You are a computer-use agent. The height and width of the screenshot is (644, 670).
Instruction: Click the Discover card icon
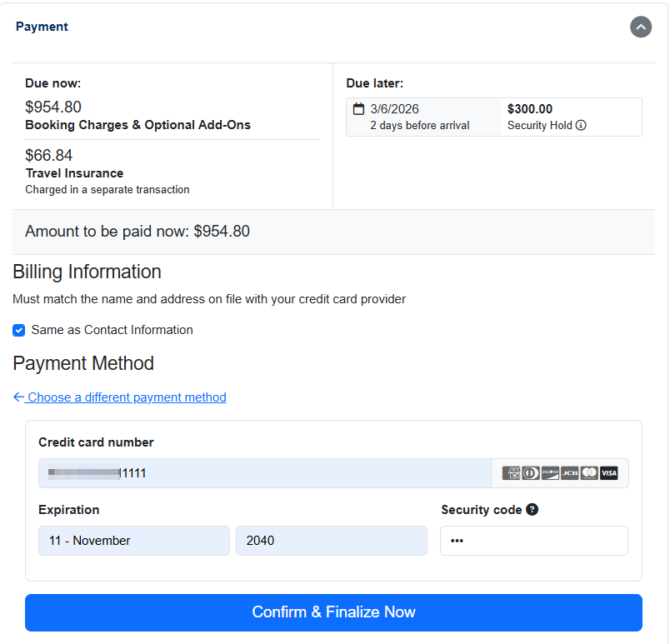[550, 472]
